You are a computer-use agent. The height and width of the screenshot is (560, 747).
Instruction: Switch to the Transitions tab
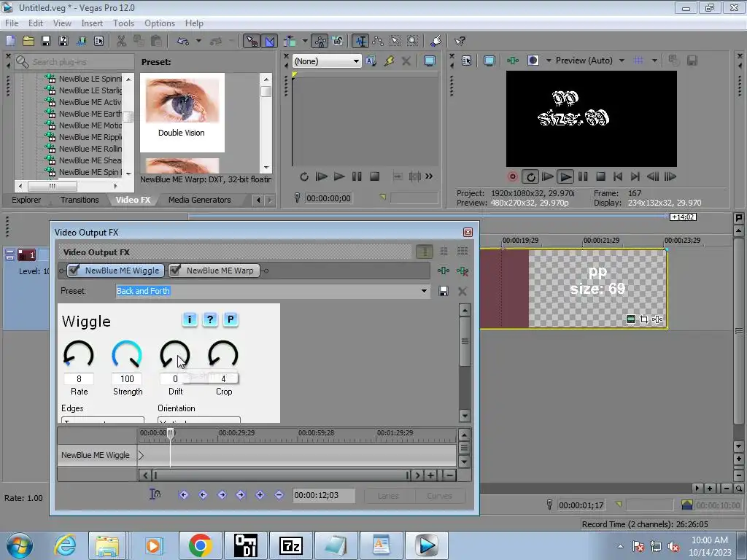tap(80, 200)
